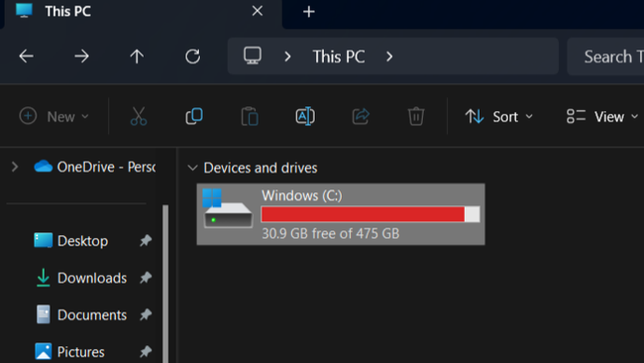Click the Windows (C:) drive label

point(302,195)
